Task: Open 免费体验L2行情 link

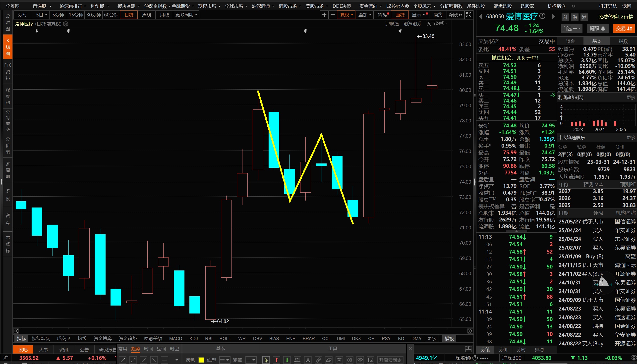Action: (616, 17)
